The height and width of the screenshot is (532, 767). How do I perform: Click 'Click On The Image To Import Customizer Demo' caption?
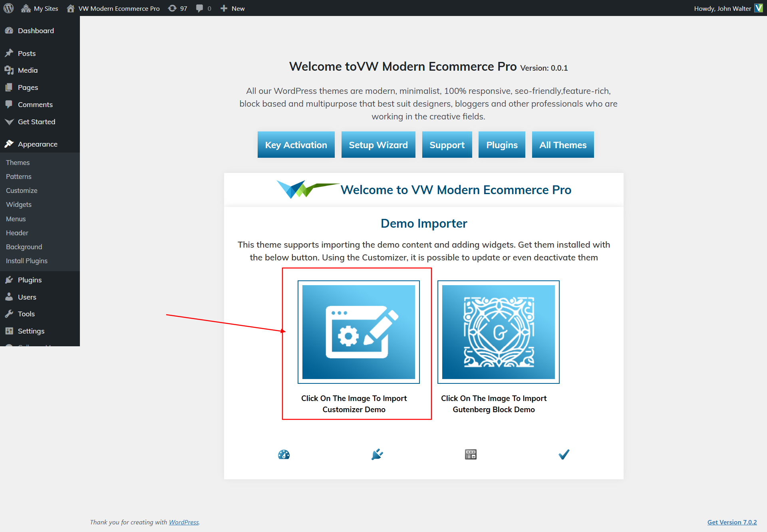(x=354, y=404)
